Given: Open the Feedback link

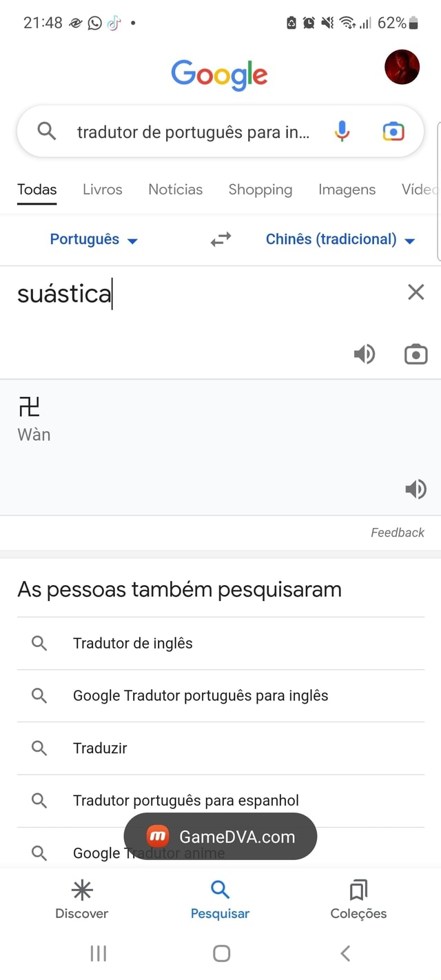Looking at the screenshot, I should point(397,532).
